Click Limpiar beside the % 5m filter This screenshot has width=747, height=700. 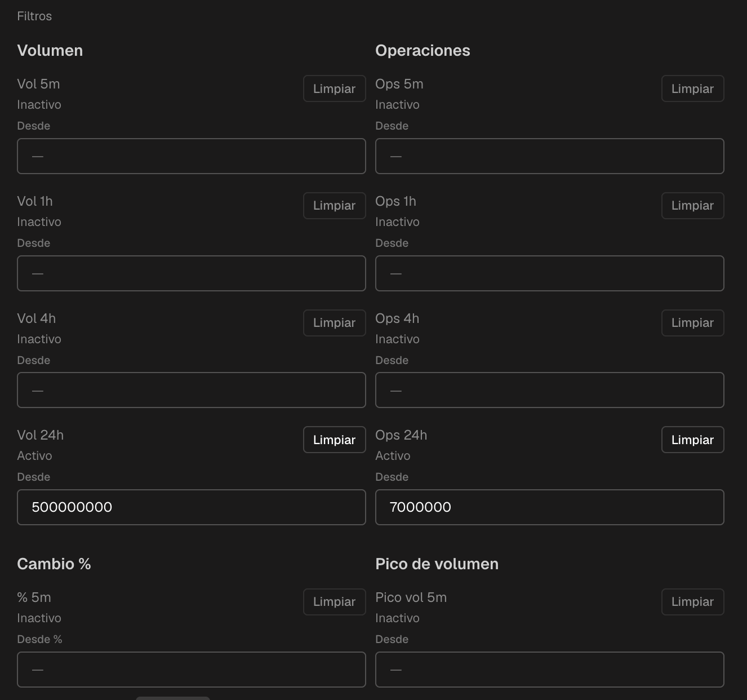point(335,602)
